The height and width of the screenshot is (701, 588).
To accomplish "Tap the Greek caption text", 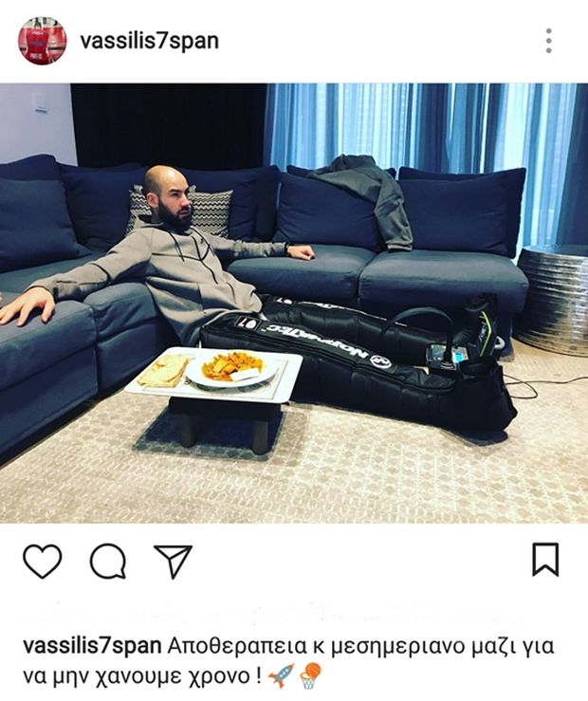I will point(288,661).
